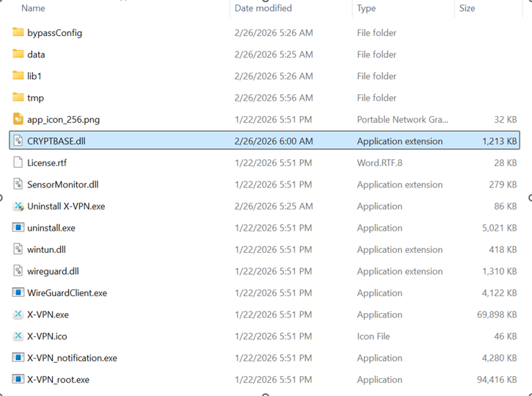Select file name app_icon_256.png
Viewport: 532px width, 396px height.
click(63, 120)
